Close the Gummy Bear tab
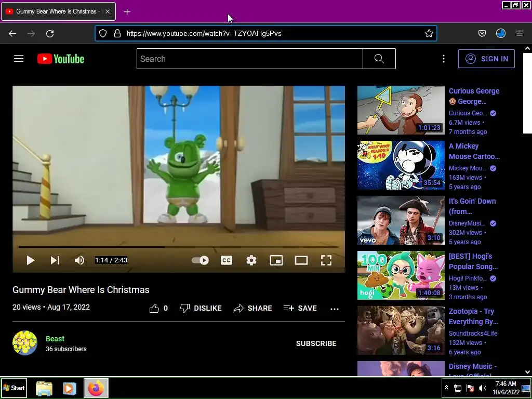This screenshot has width=532, height=399. [x=107, y=11]
